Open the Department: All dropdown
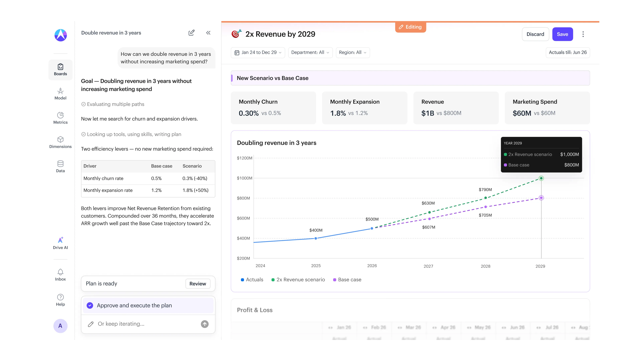The width and height of the screenshot is (644, 361). point(310,52)
